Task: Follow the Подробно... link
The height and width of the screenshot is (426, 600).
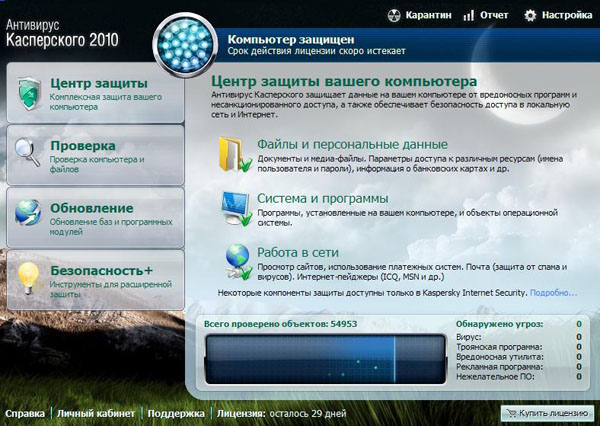Action: [553, 293]
